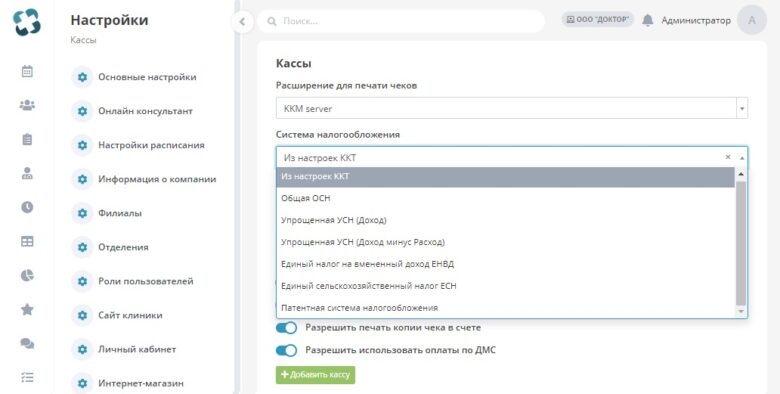The height and width of the screenshot is (394, 780).
Task: Select Единый налог на вмененный доход ЕНВД
Action: pyautogui.click(x=505, y=264)
